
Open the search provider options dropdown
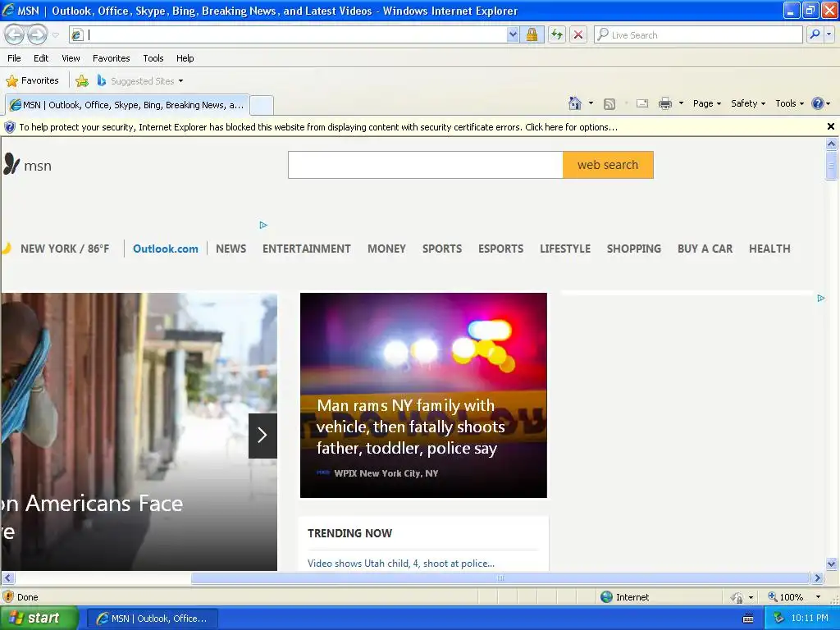pyautogui.click(x=829, y=34)
